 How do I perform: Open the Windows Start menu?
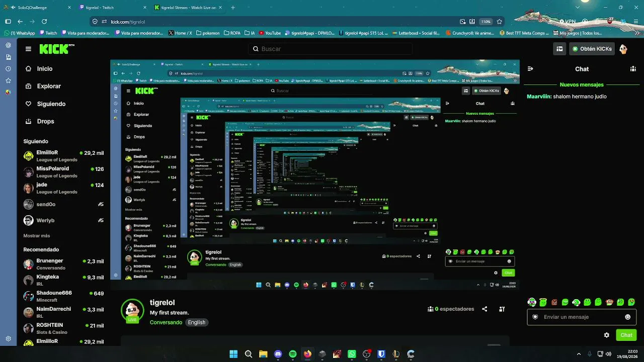pos(233,354)
